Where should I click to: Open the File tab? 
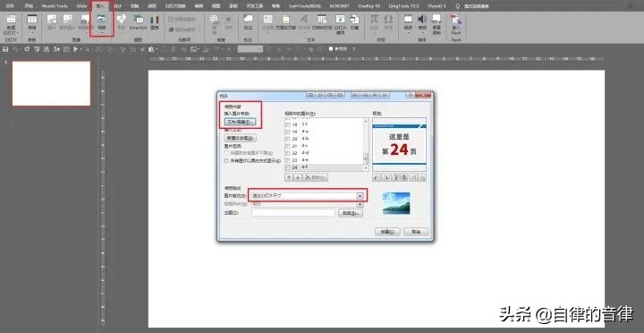[x=9, y=6]
